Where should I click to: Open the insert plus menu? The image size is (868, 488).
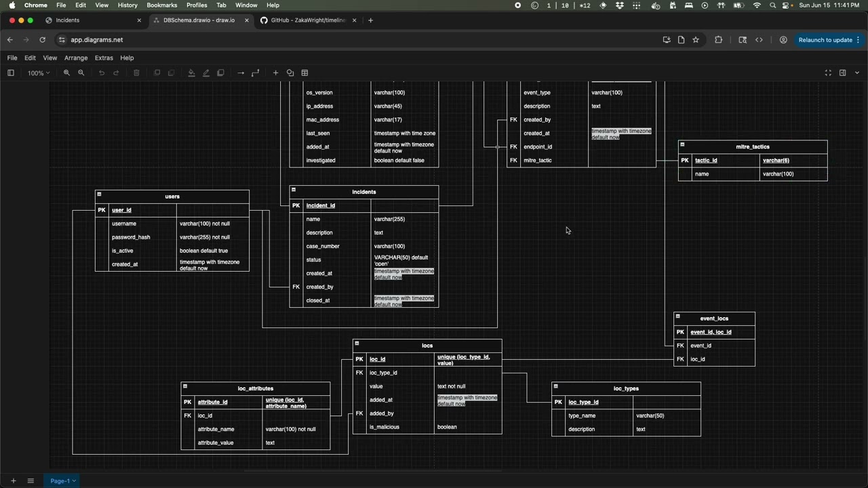(275, 73)
